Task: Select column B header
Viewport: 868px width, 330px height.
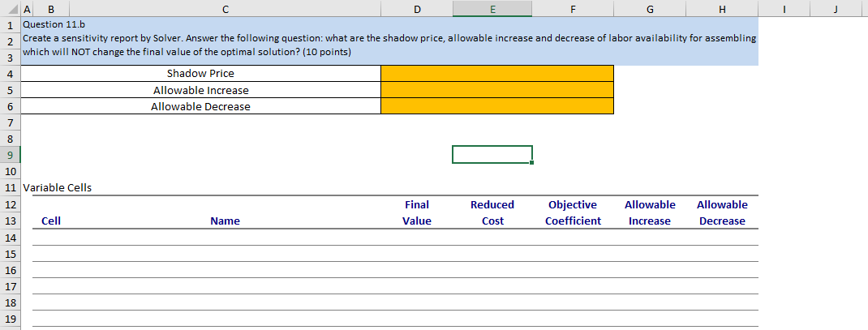Action: (51, 8)
